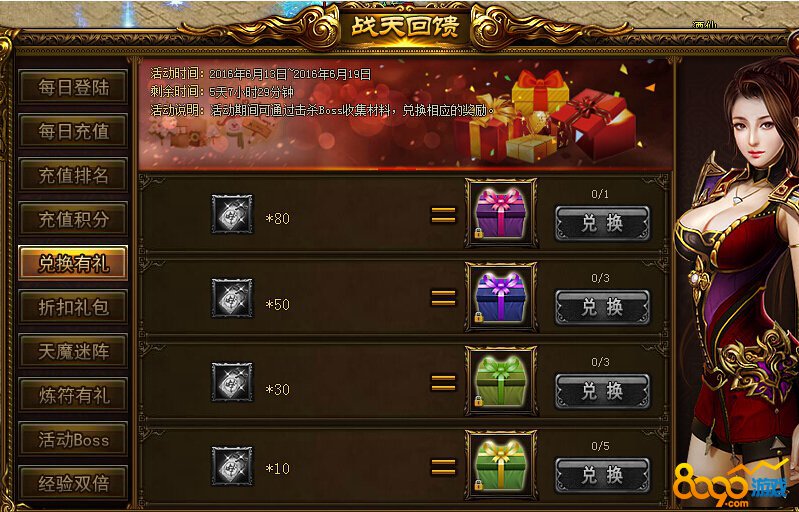Click the gold-ribbon green gift box icon
799x512 pixels.
point(501,465)
